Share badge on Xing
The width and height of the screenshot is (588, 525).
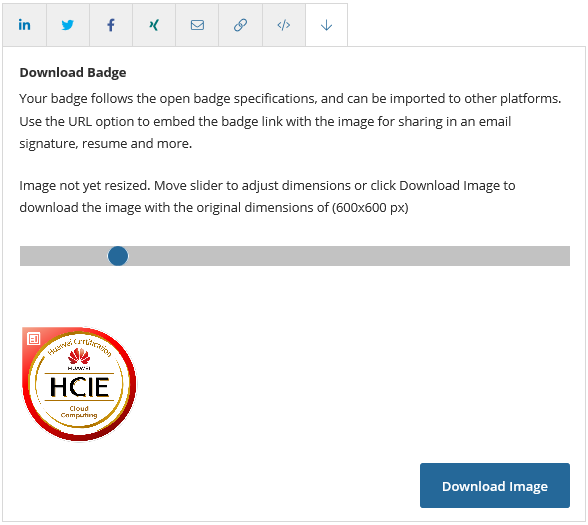pos(154,25)
